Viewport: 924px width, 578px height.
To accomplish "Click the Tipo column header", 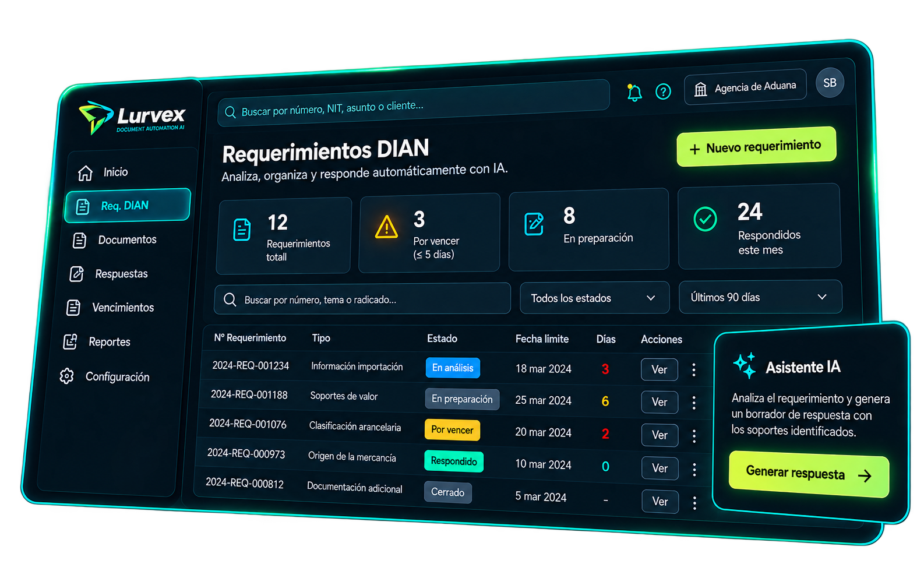I will point(321,338).
